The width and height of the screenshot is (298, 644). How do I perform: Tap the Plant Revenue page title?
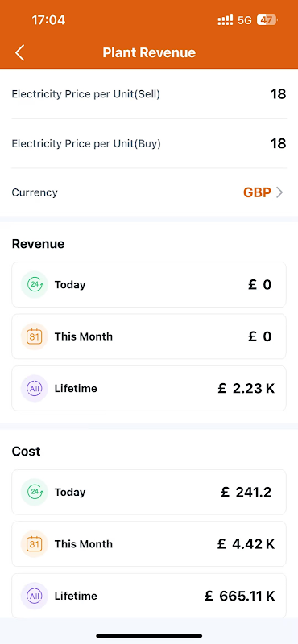[x=149, y=52]
